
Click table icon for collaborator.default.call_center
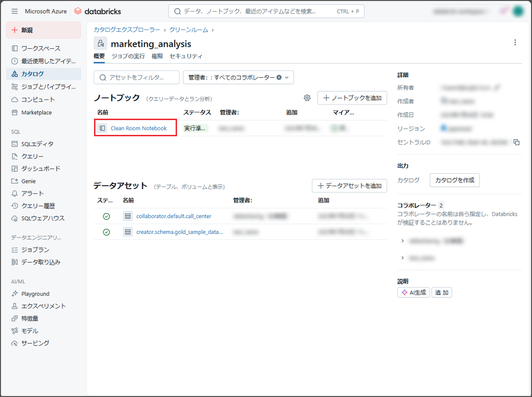tap(127, 216)
